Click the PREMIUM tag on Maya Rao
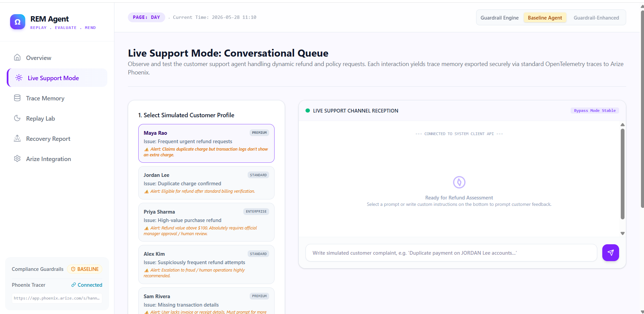 pos(259,133)
